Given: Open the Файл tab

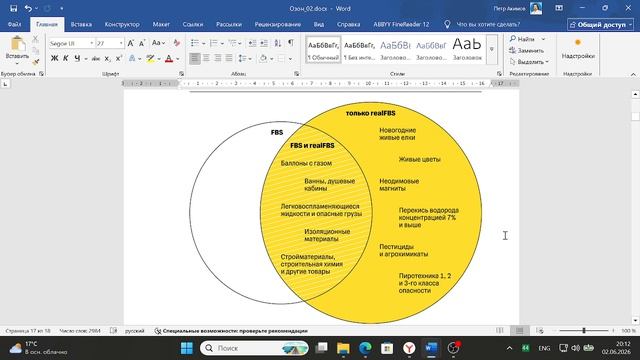Looking at the screenshot, I should tap(14, 24).
